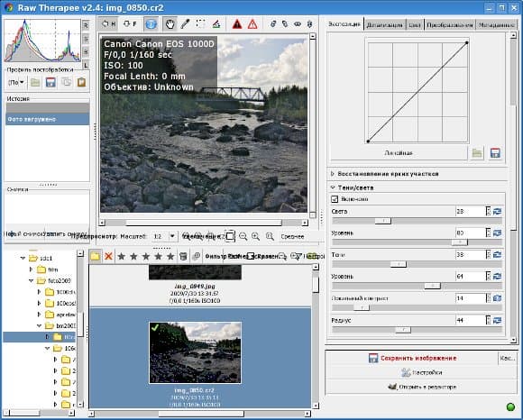
Task: Collapse the foto2009 folder in tree
Action: pos(31,280)
